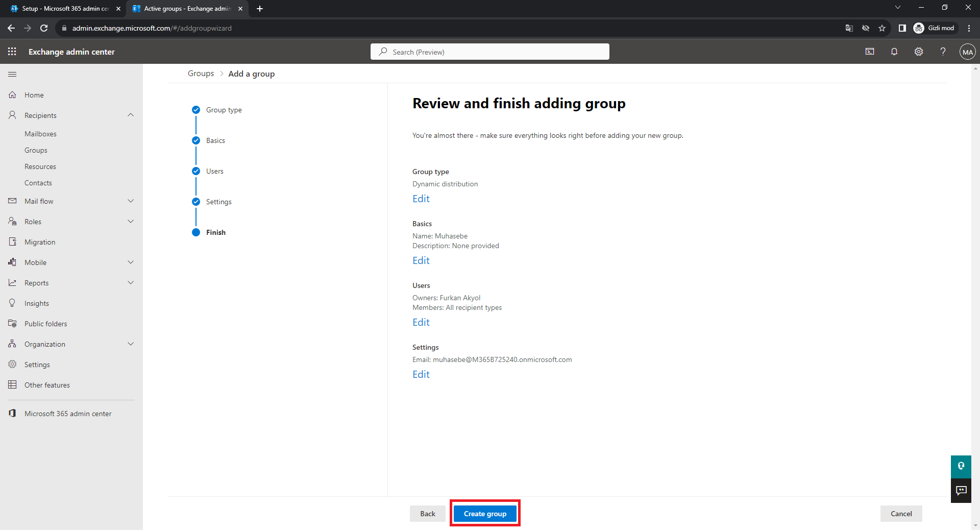This screenshot has height=531, width=980.
Task: Collapse the navigation hamburger menu
Action: (12, 75)
